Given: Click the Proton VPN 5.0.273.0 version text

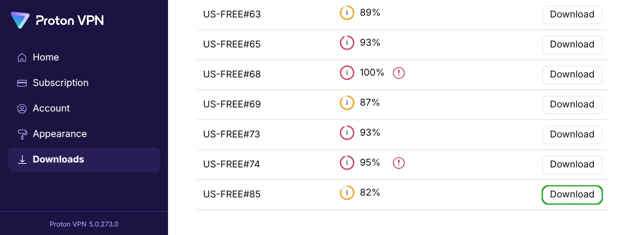Looking at the screenshot, I should pyautogui.click(x=84, y=224).
